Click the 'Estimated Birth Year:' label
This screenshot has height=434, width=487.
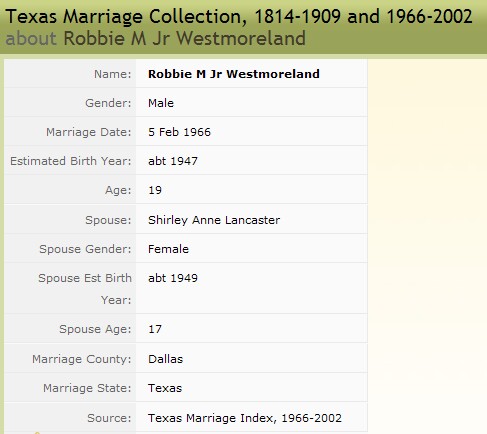click(71, 161)
